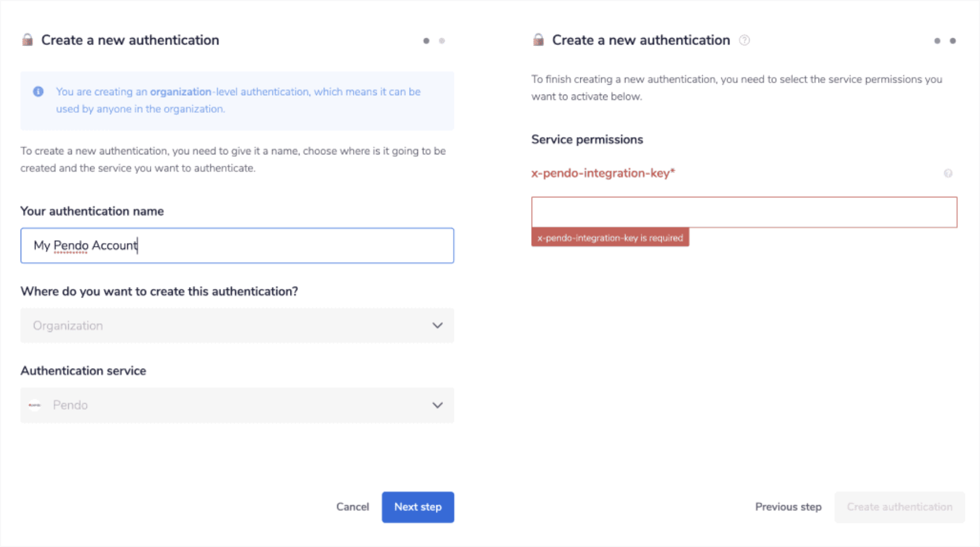The width and height of the screenshot is (980, 547).
Task: Focus the x-pendo-integration-key input field
Action: [x=744, y=212]
